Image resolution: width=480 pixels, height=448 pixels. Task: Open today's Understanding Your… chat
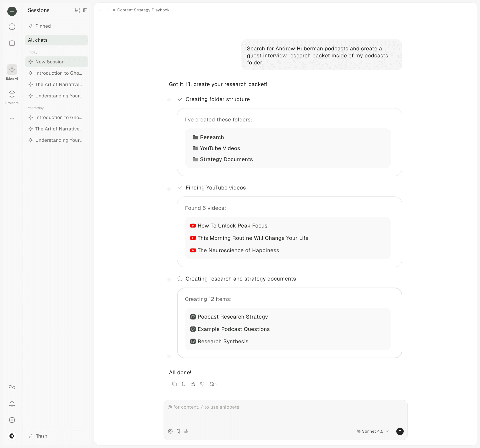pyautogui.click(x=57, y=96)
